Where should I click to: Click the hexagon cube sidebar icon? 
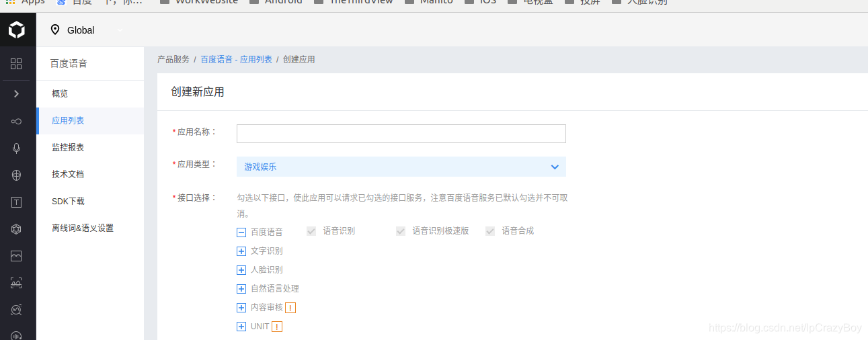(17, 228)
